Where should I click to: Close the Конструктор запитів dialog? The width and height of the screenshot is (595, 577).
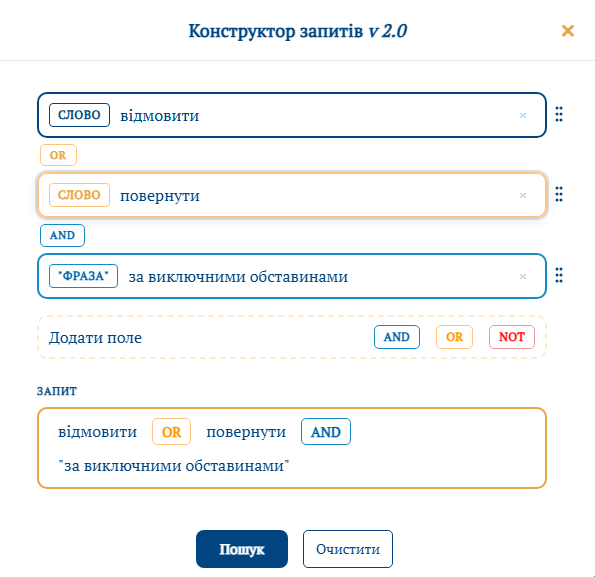(x=568, y=31)
